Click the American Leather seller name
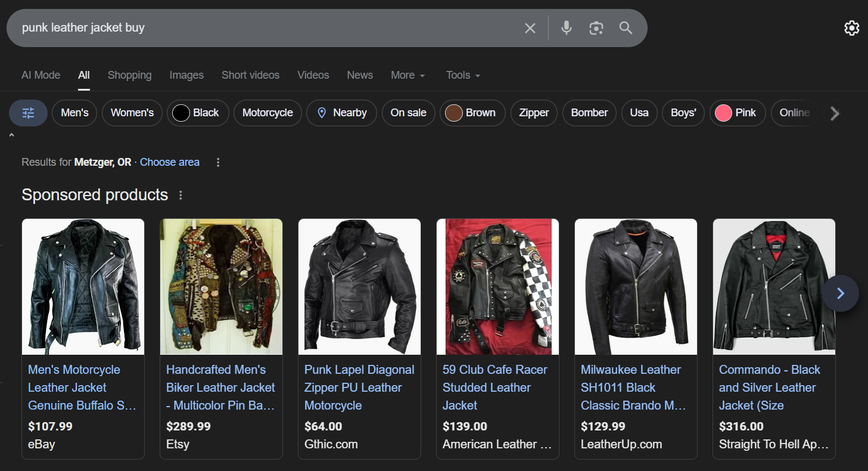Viewport: 868px width, 471px height. (x=497, y=444)
